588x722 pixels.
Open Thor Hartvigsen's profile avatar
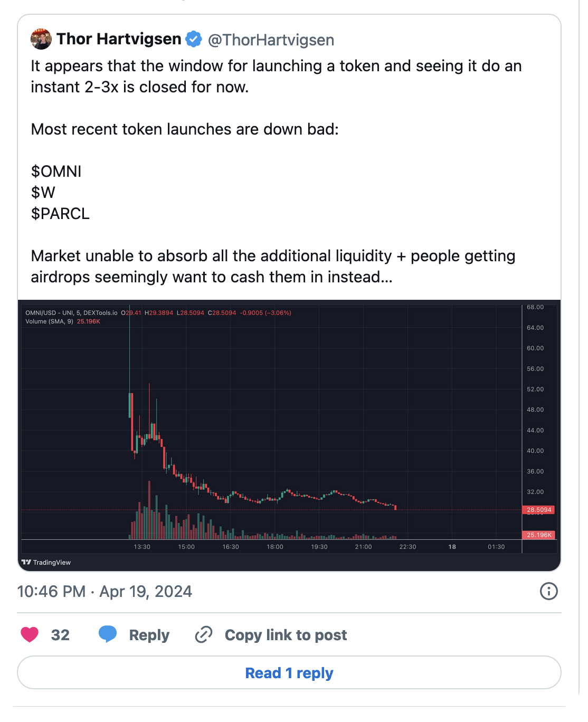pyautogui.click(x=41, y=39)
